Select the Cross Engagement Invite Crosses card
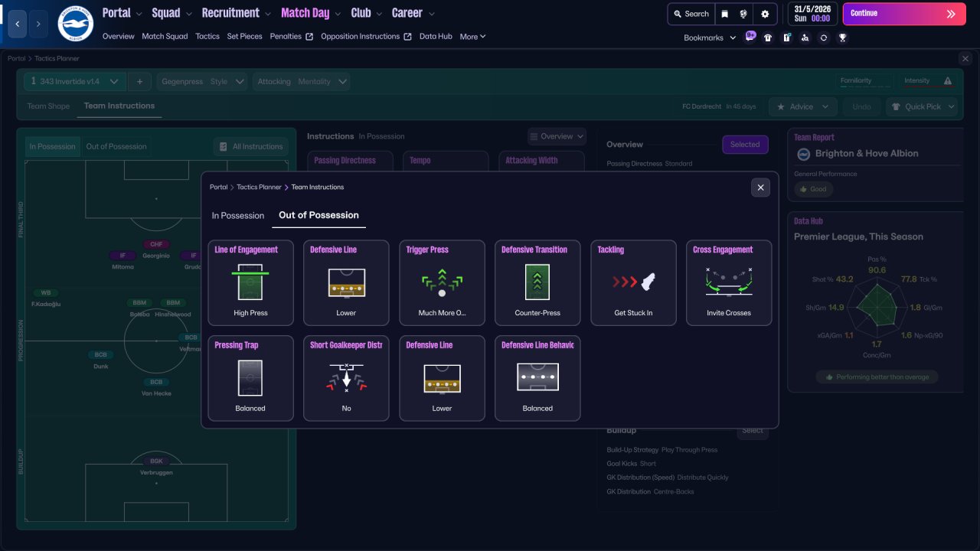 tap(729, 283)
